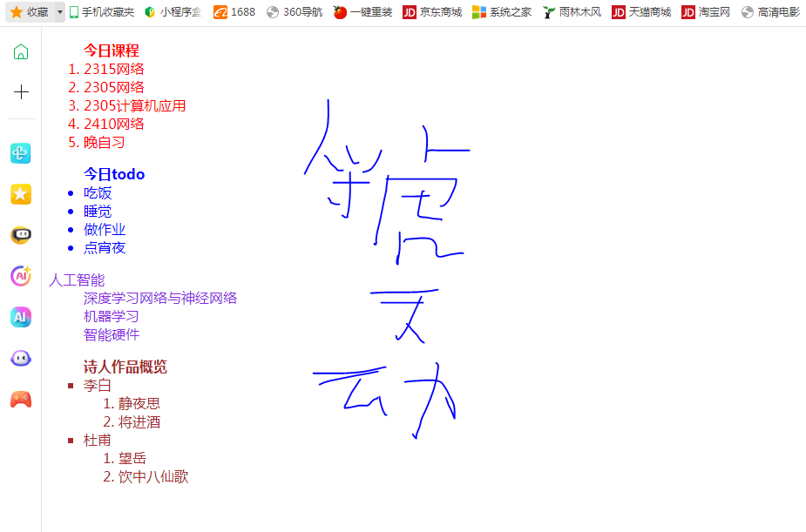Click the 饮中八仙歌 poem entry
The height and width of the screenshot is (532, 806).
coord(153,477)
